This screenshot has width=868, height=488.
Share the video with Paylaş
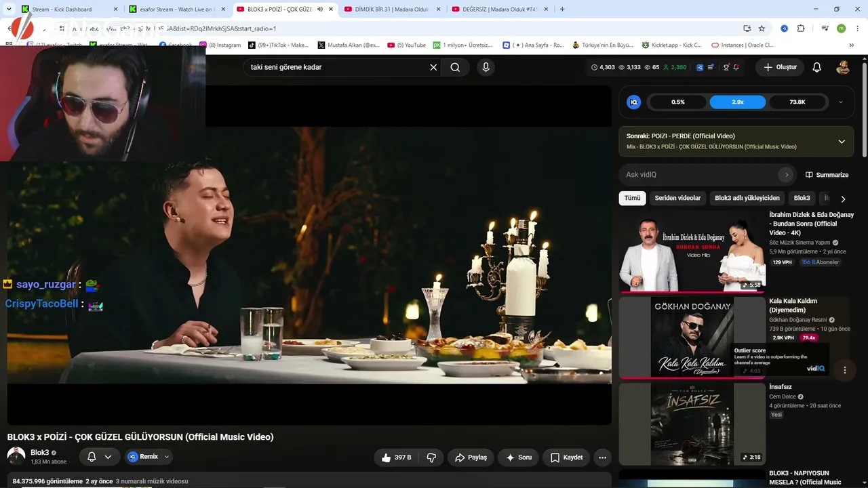(x=471, y=457)
